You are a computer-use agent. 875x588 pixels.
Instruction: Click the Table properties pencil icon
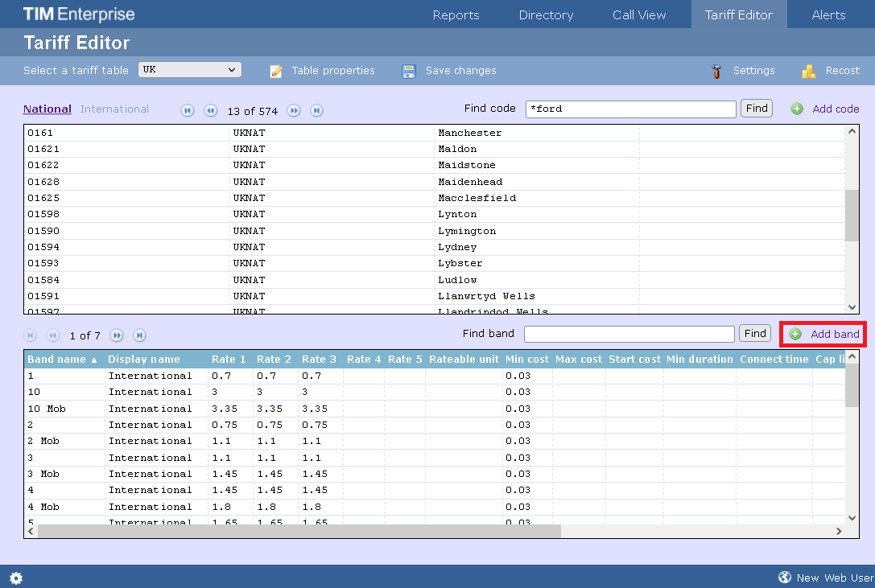point(276,71)
